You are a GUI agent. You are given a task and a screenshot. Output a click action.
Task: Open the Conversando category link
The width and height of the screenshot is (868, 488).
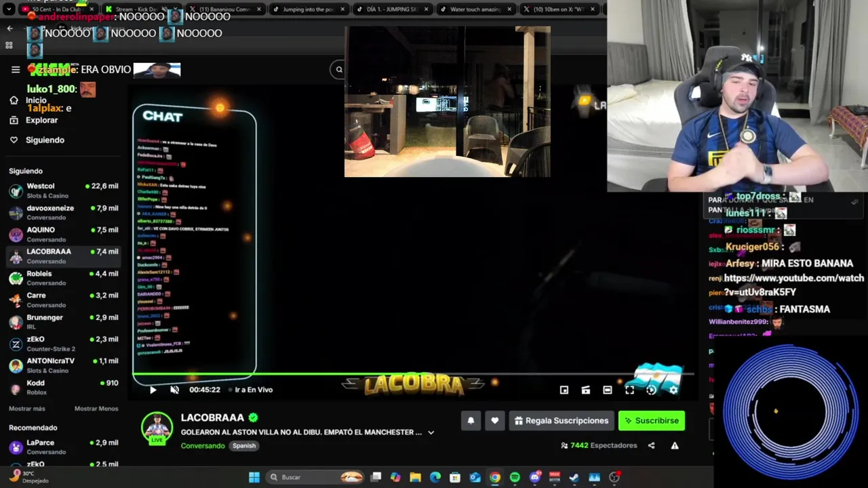pyautogui.click(x=203, y=445)
